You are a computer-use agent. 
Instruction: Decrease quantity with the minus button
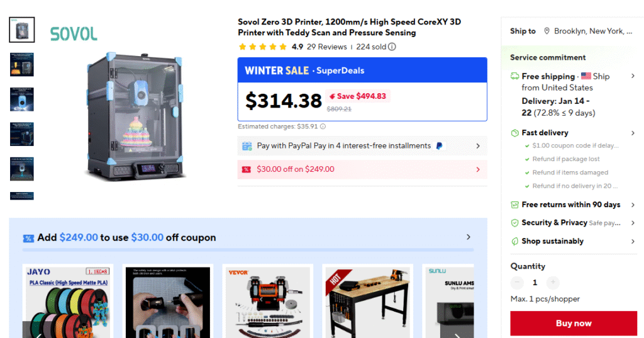[x=517, y=283]
